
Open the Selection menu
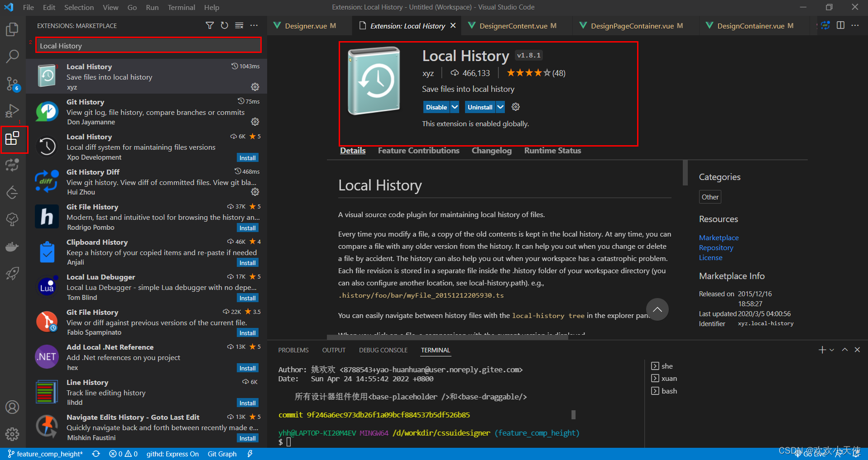click(79, 7)
